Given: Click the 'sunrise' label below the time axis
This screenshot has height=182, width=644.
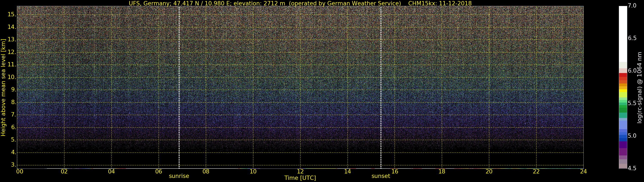Looking at the screenshot, I should point(179,176).
